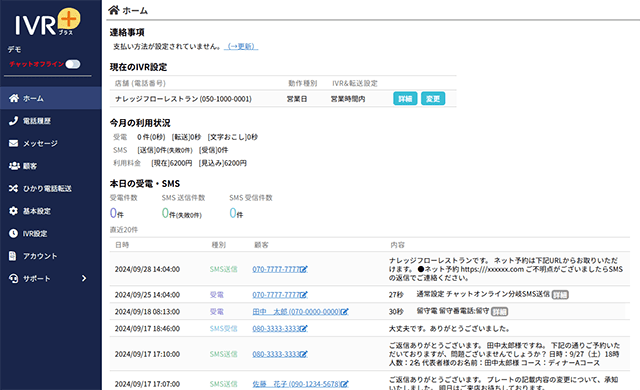This screenshot has height=390, width=640.
Task: Click 詳細 badge on the 27秒 call row
Action: (x=560, y=295)
